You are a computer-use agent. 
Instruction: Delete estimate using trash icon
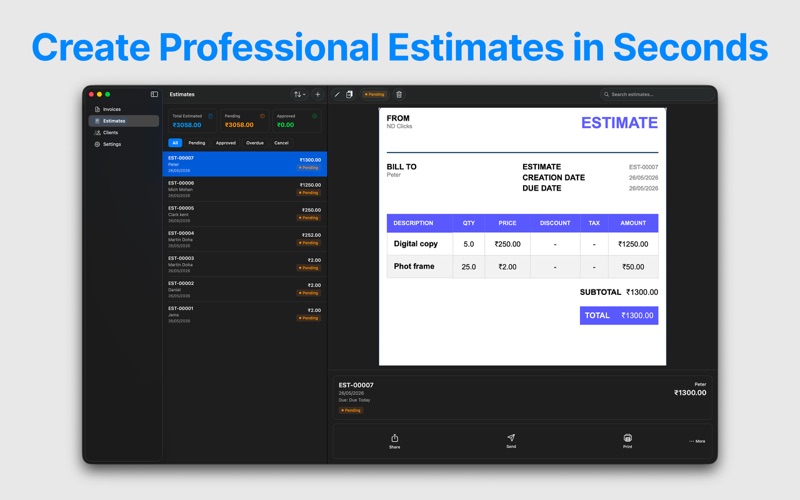[399, 94]
